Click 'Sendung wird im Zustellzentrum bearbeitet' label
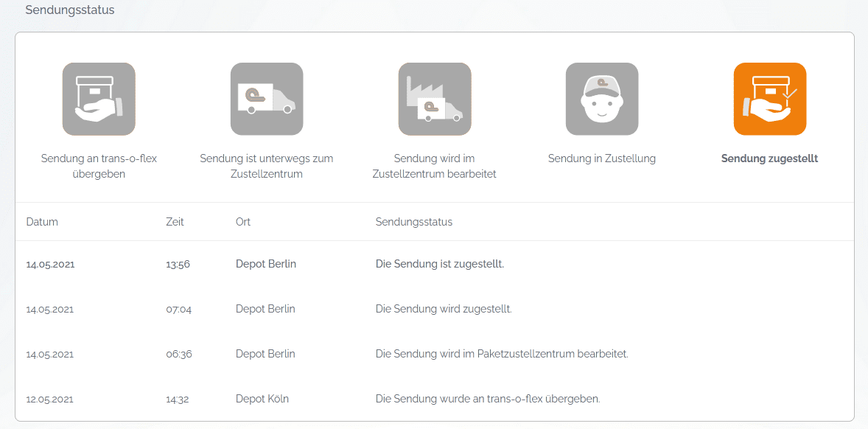 coord(434,167)
